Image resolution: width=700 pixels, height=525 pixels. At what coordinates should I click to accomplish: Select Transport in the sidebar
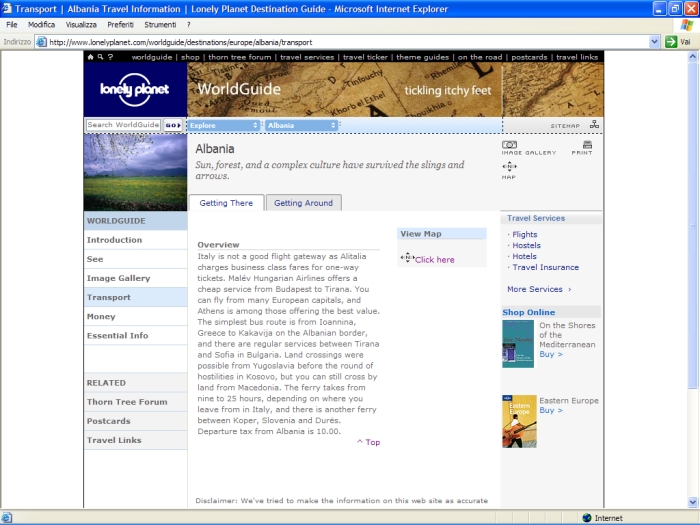[x=135, y=297]
